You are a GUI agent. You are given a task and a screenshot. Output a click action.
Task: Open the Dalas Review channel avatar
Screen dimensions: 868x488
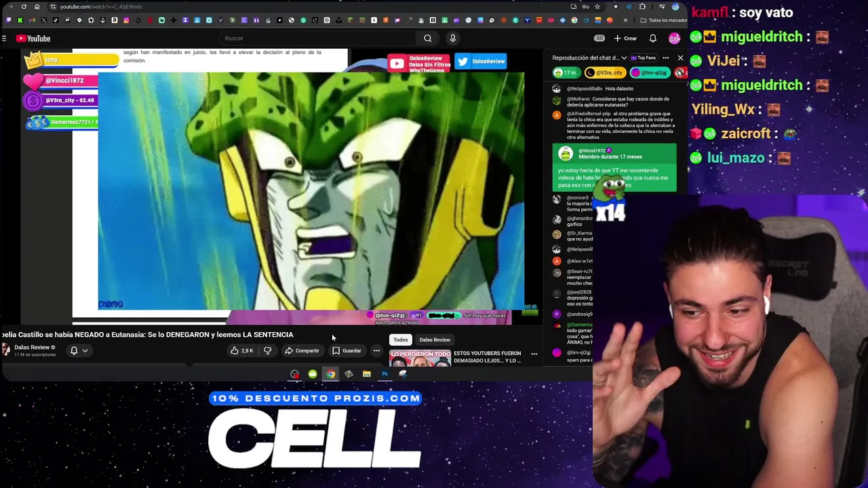[x=5, y=350]
